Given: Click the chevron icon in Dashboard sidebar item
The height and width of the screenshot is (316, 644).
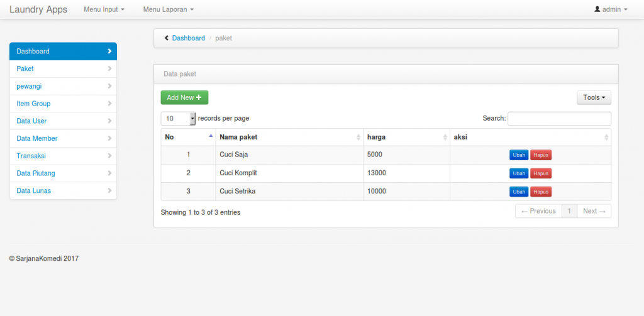Looking at the screenshot, I should click(x=109, y=52).
